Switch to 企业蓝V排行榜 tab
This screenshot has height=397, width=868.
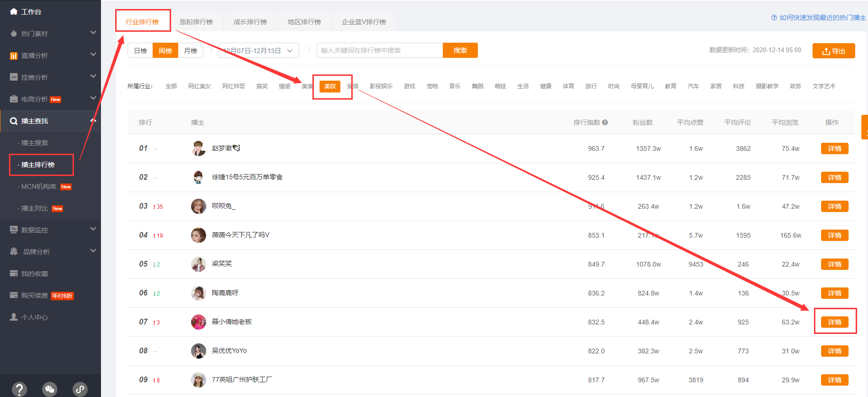tap(364, 22)
